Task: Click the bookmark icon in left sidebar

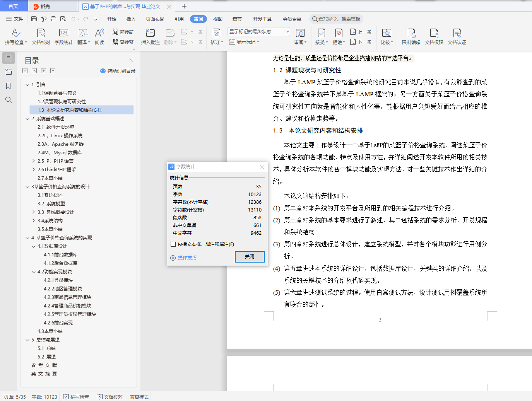Action: (9, 86)
